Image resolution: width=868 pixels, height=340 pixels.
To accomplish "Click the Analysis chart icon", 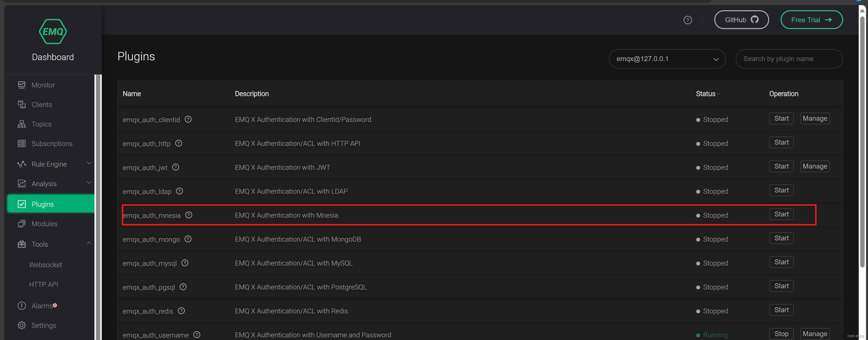I will click(x=21, y=183).
